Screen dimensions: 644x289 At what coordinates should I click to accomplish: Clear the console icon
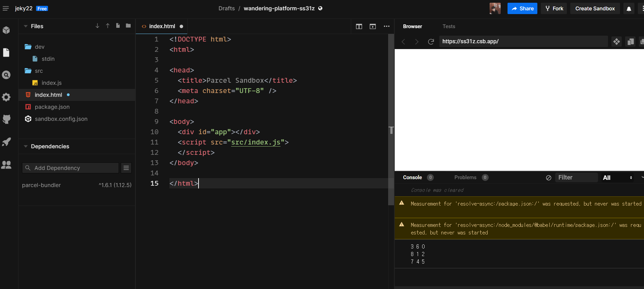[549, 177]
